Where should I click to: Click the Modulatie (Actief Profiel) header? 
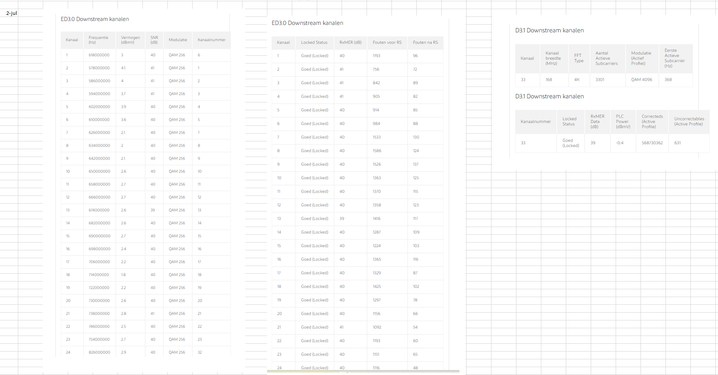click(641, 58)
